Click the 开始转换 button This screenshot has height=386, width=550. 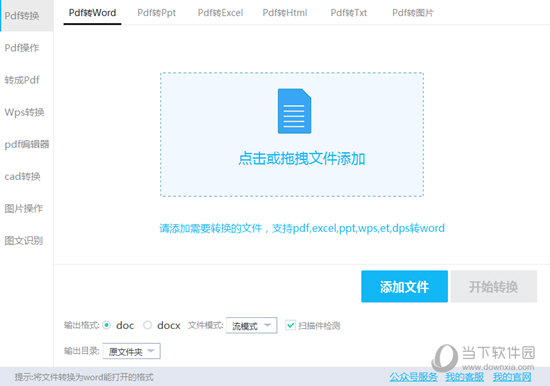pos(494,286)
